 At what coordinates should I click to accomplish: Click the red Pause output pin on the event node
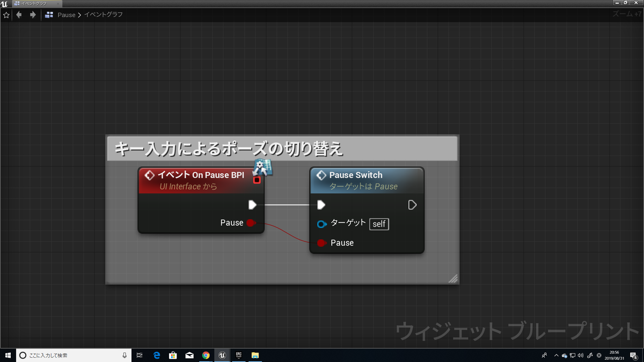[x=251, y=223]
